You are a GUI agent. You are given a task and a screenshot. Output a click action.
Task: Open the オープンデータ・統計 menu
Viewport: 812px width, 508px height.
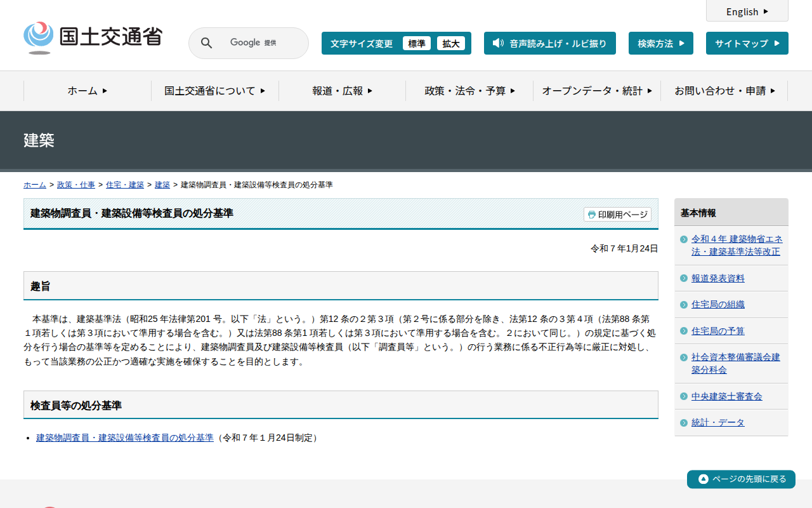coord(597,91)
